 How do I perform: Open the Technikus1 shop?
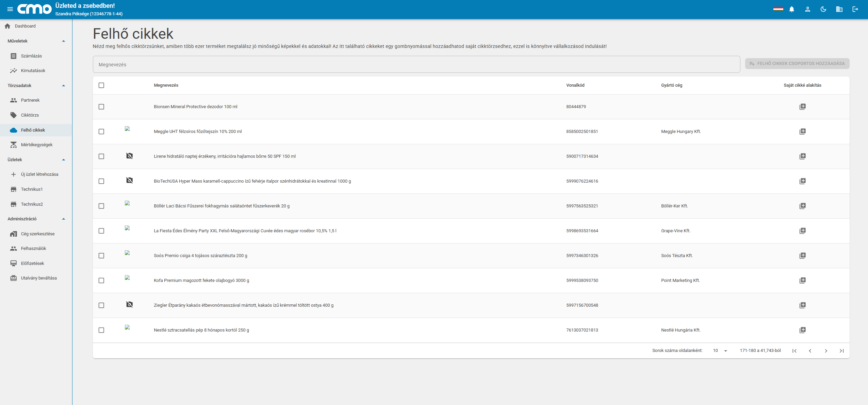(x=36, y=189)
